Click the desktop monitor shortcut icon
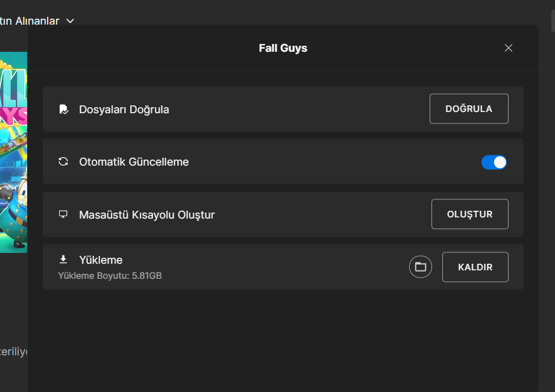Screen dimensions: 555x392 pos(63,214)
